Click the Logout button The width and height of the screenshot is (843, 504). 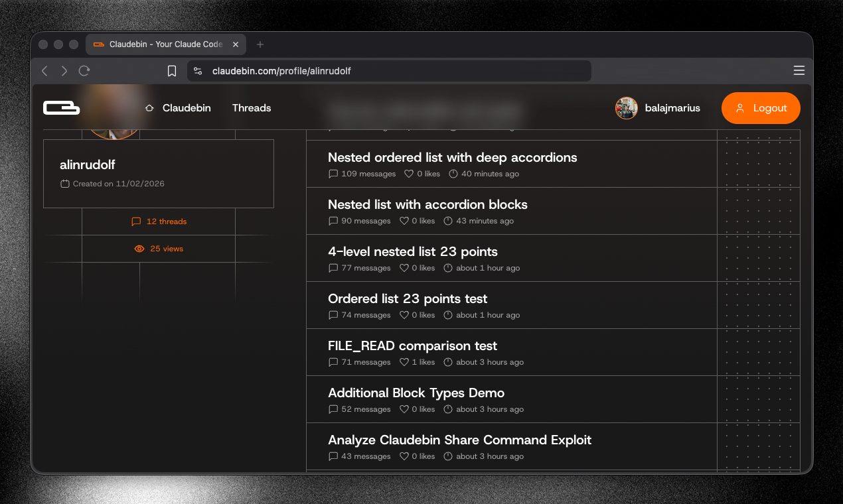tap(761, 108)
